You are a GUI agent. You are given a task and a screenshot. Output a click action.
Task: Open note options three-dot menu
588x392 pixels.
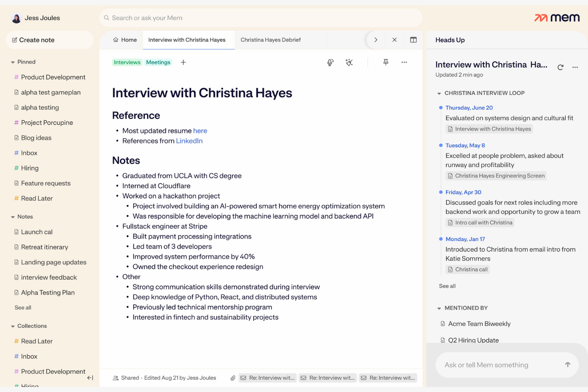404,62
